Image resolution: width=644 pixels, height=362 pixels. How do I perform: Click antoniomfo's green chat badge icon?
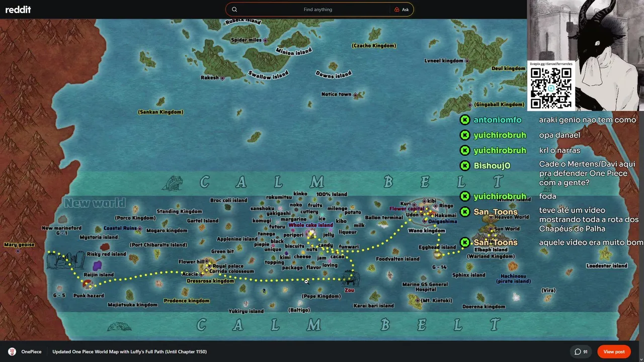point(464,120)
